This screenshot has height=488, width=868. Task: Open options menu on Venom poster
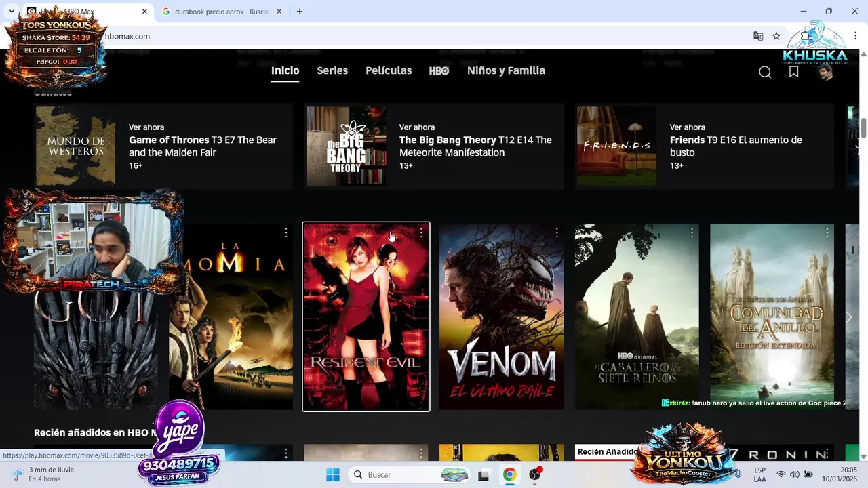556,232
